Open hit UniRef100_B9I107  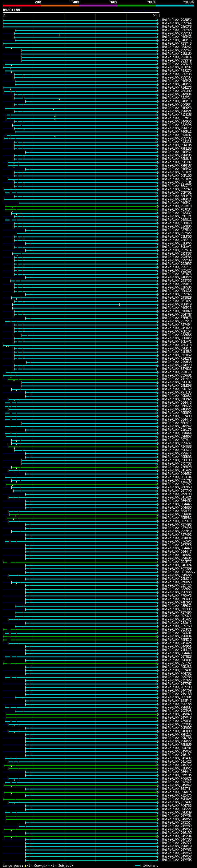coord(177,664)
